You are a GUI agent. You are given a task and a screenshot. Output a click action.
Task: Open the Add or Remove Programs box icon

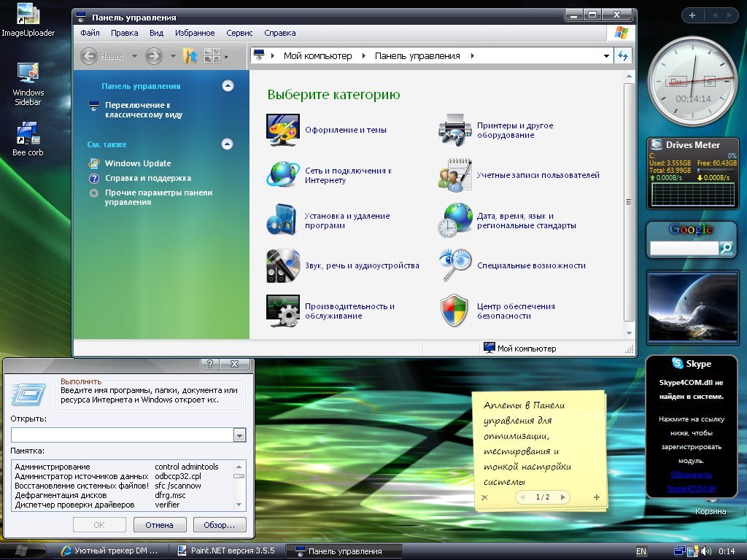coord(282,219)
